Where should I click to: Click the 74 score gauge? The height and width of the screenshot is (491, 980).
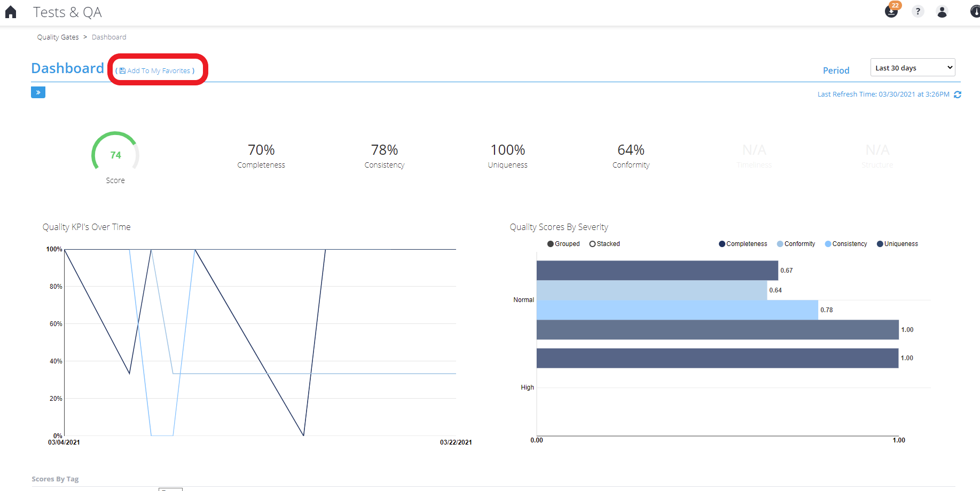(115, 152)
